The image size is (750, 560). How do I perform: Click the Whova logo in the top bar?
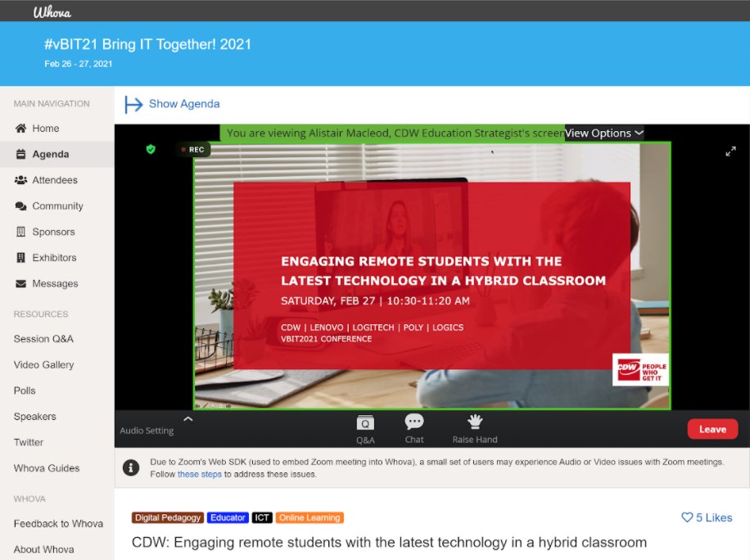point(52,11)
